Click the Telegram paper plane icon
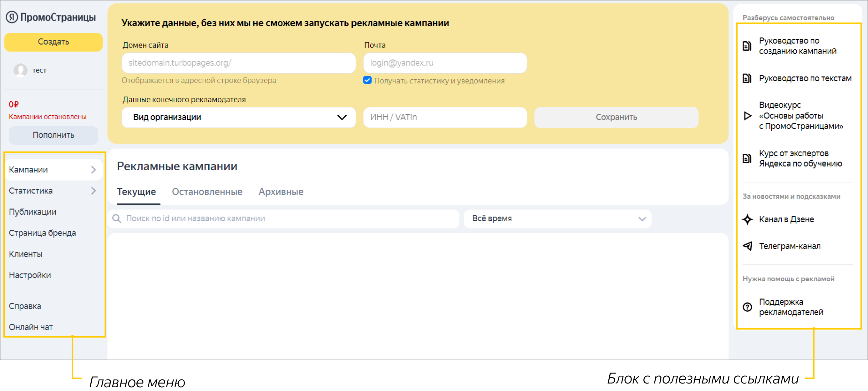 747,246
